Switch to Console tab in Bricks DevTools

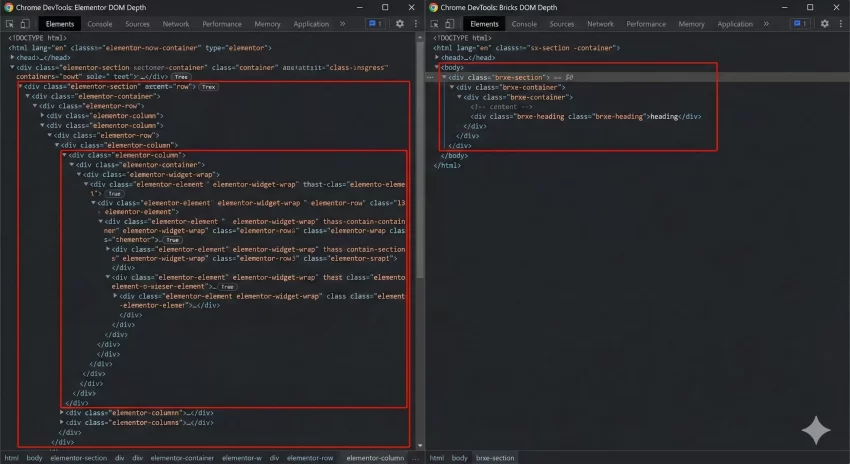[524, 24]
